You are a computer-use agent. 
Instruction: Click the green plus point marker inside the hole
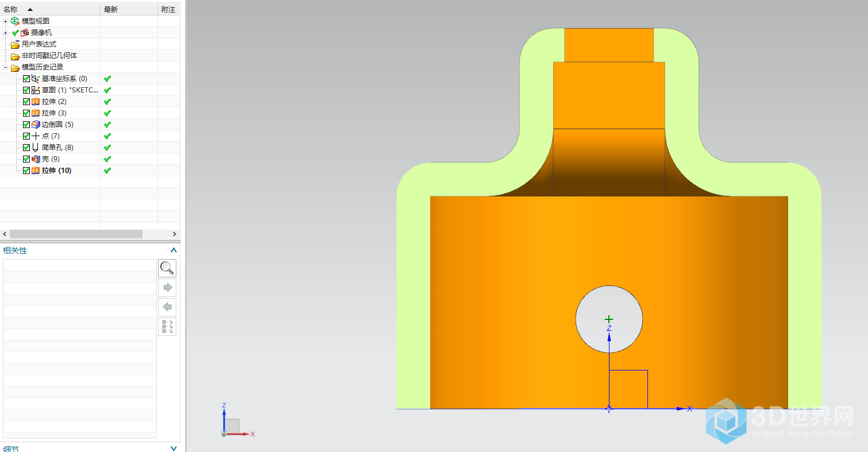click(x=609, y=319)
